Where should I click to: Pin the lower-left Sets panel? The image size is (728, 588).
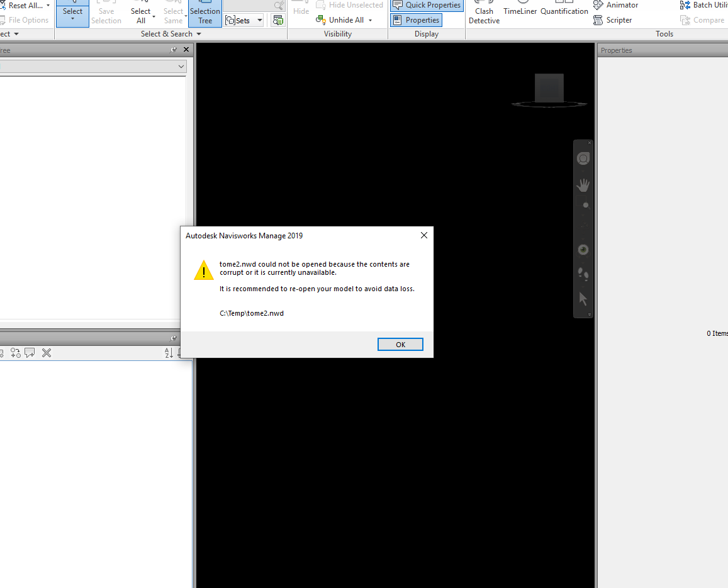(173, 338)
